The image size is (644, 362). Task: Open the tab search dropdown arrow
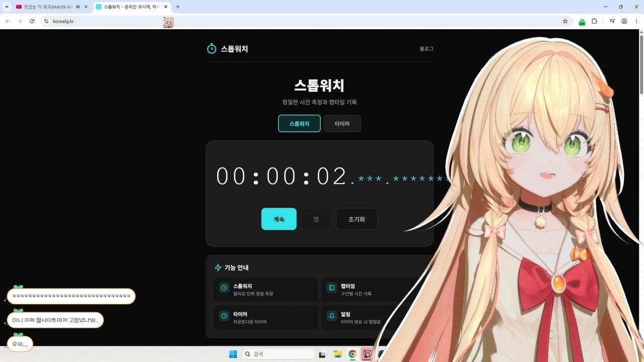click(6, 7)
